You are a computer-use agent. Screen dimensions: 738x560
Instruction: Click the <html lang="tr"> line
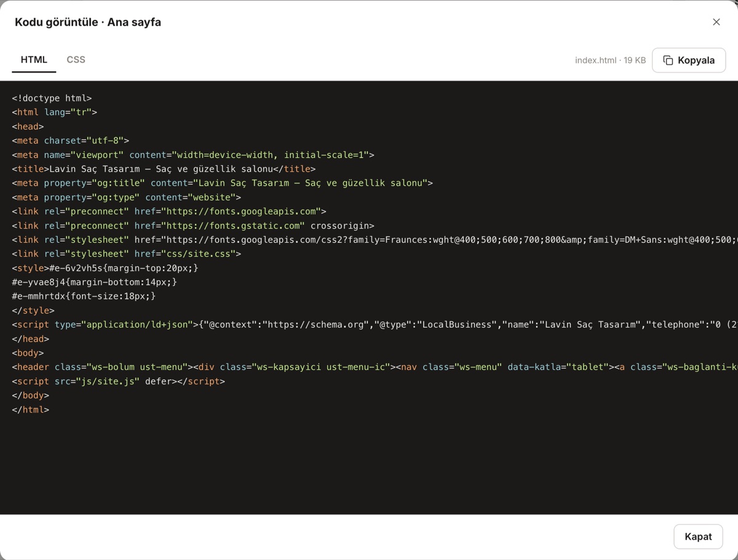[54, 112]
